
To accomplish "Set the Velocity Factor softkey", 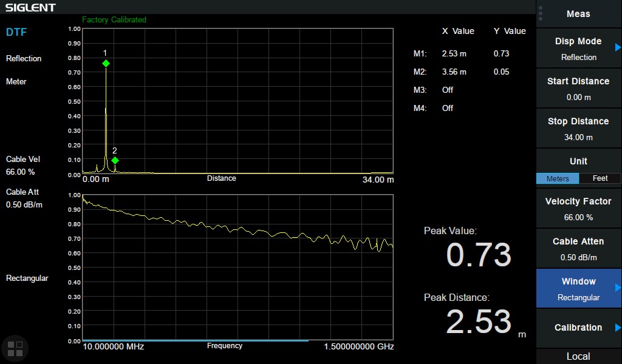I will tap(578, 209).
